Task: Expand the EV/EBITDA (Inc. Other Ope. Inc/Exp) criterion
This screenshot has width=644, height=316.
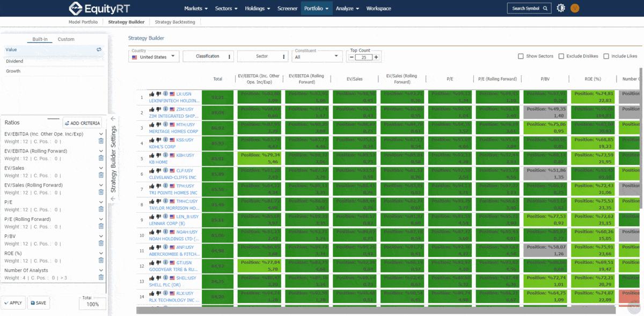Action: [101, 133]
